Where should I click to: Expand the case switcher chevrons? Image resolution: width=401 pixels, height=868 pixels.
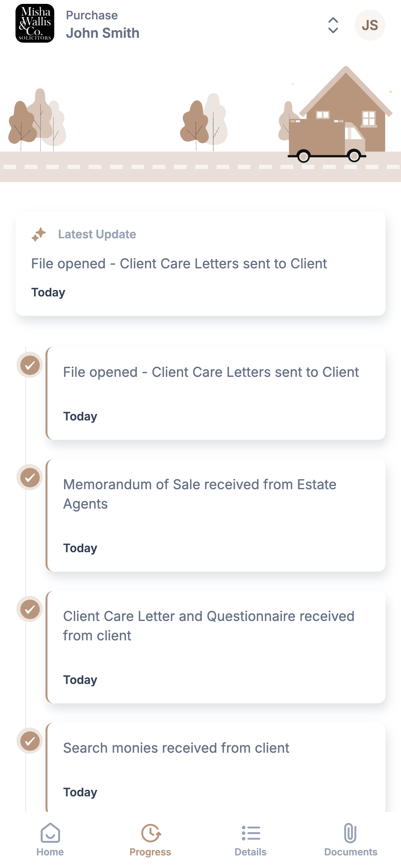[x=333, y=25]
